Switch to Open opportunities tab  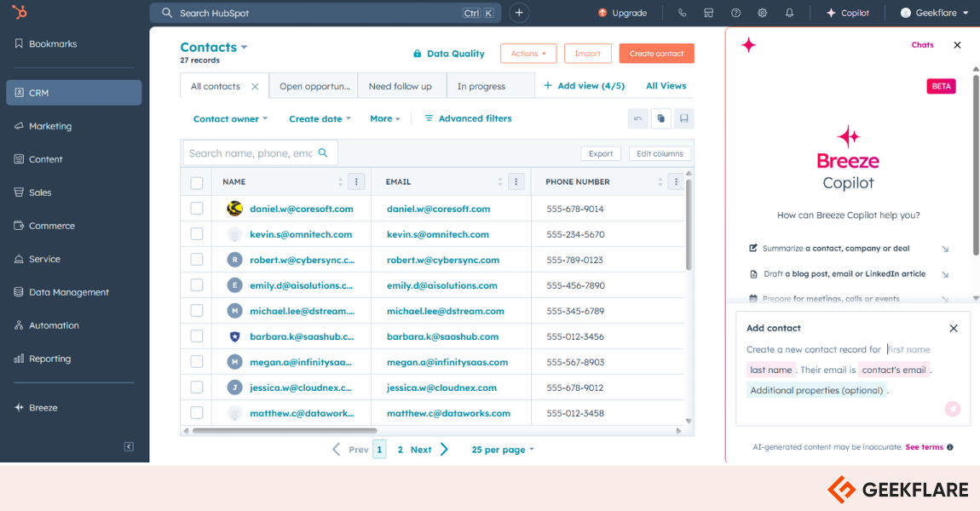click(x=314, y=86)
